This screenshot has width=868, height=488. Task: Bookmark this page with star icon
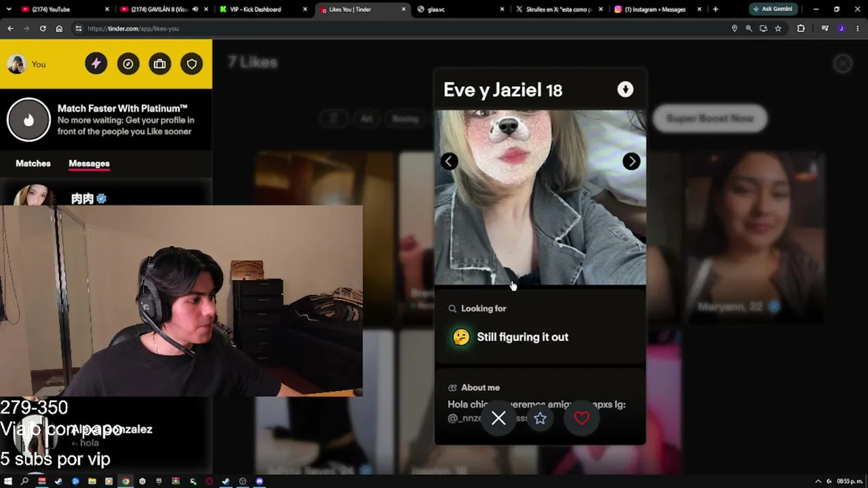(778, 28)
